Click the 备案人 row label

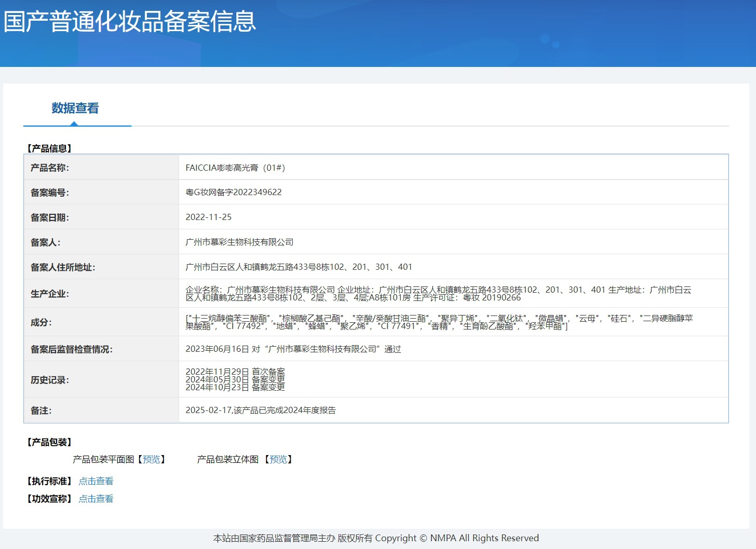coord(46,242)
